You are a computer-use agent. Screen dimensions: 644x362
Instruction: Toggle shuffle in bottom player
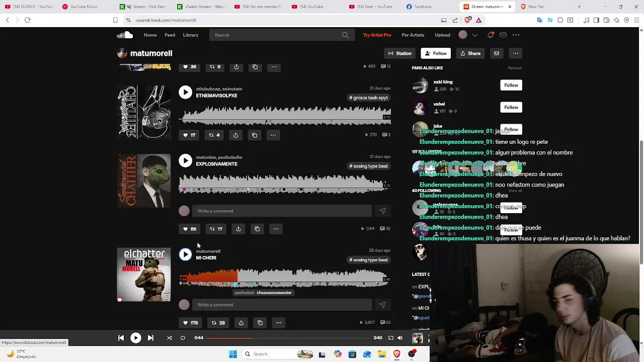pyautogui.click(x=170, y=338)
